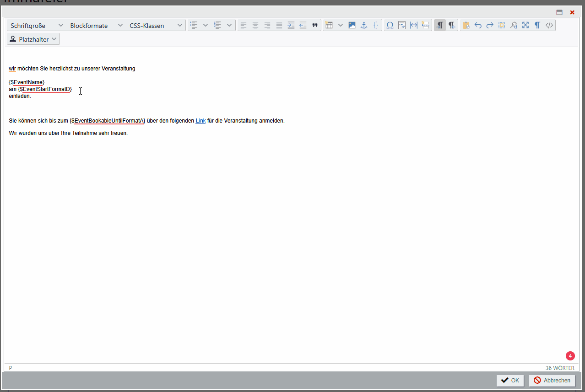
Task: Insert a blockquote with the quote icon
Action: coord(315,26)
